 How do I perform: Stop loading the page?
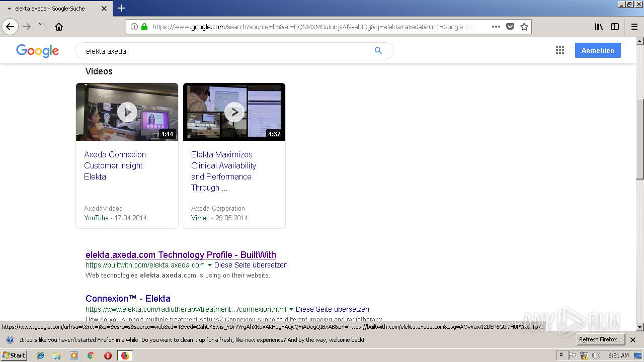pos(43,27)
